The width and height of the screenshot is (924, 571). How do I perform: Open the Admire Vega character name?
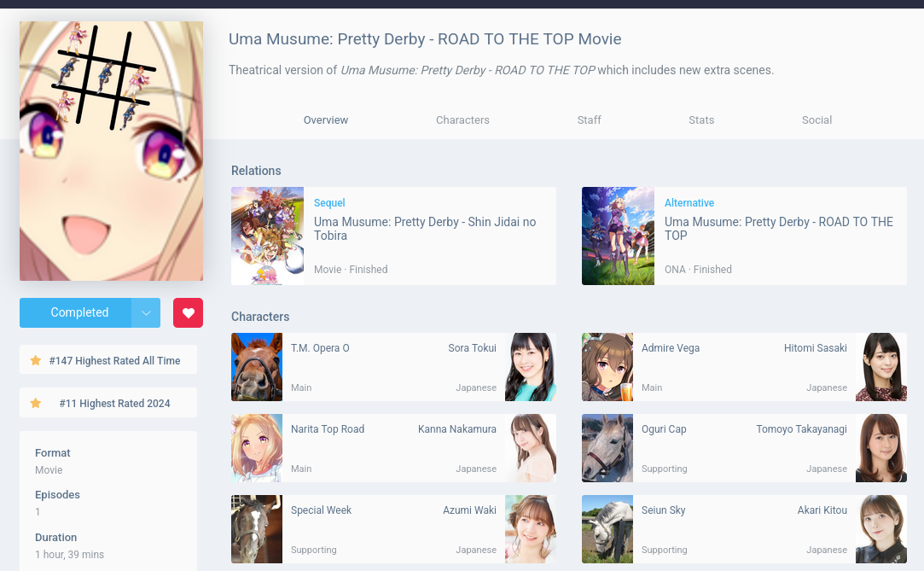coord(671,348)
